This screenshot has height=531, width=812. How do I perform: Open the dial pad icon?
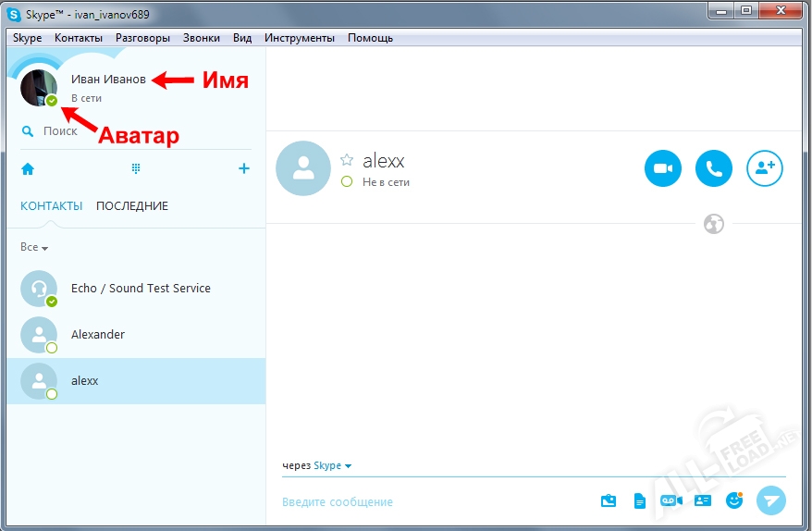136,168
